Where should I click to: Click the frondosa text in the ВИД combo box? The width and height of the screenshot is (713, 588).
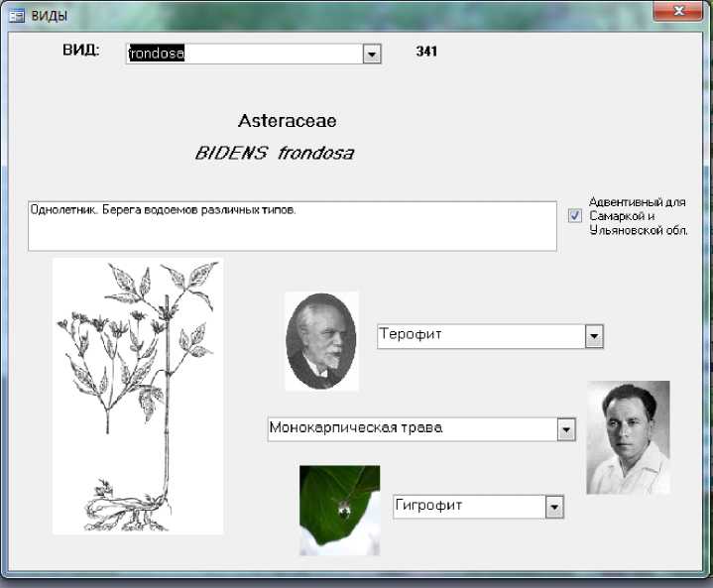[157, 54]
